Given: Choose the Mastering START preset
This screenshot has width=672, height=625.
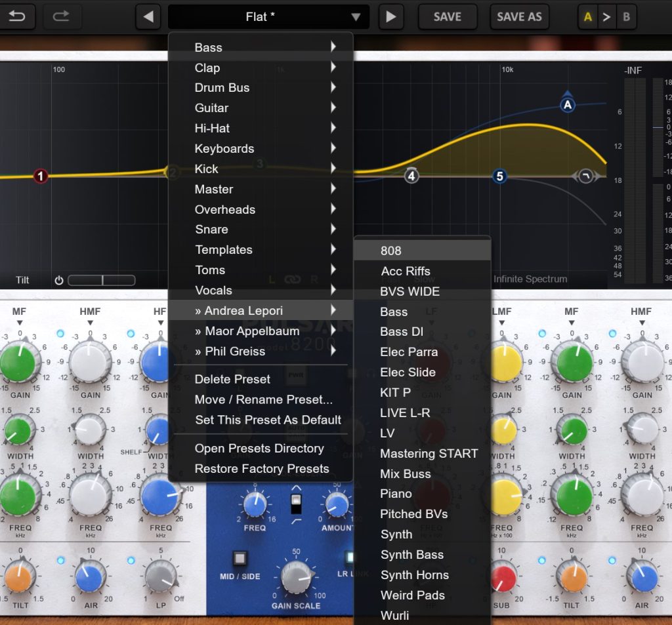Looking at the screenshot, I should coord(429,453).
